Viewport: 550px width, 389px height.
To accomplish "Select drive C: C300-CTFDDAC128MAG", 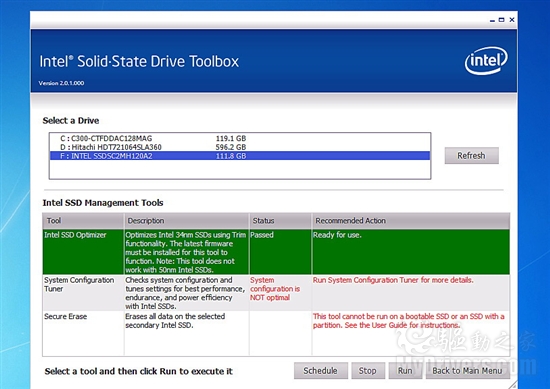I will tap(240, 138).
